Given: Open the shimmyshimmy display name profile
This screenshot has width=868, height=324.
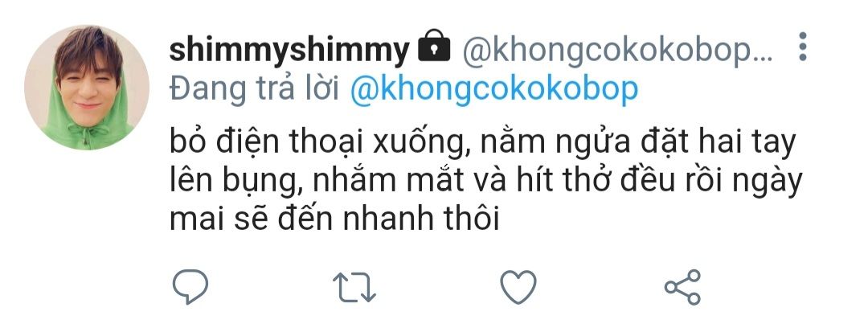Looking at the screenshot, I should tap(289, 50).
